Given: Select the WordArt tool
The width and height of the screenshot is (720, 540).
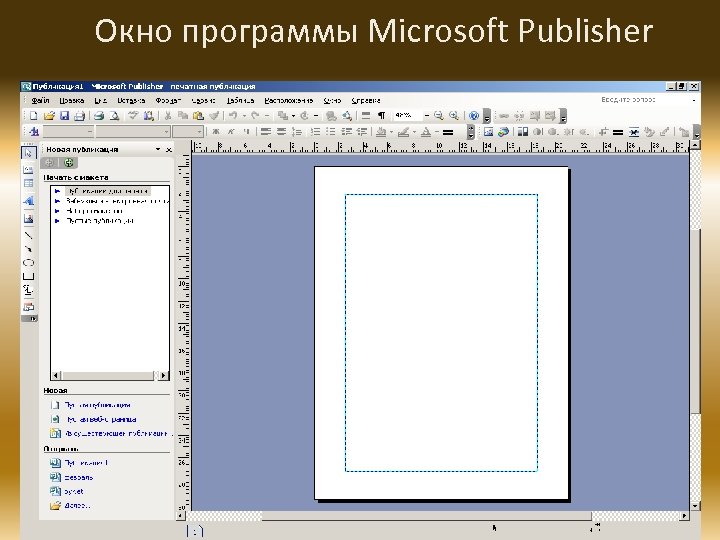Looking at the screenshot, I should click(x=28, y=201).
